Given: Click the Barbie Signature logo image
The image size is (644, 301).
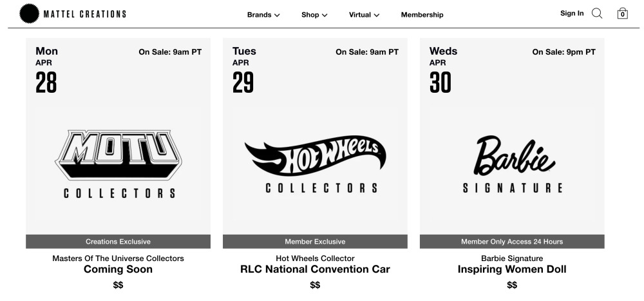Looking at the screenshot, I should (512, 164).
